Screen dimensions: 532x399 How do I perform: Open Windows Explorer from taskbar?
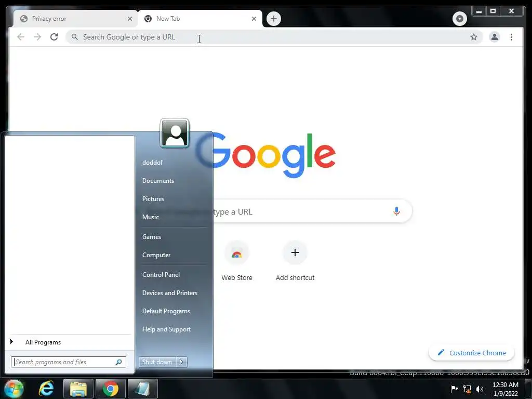tap(78, 389)
